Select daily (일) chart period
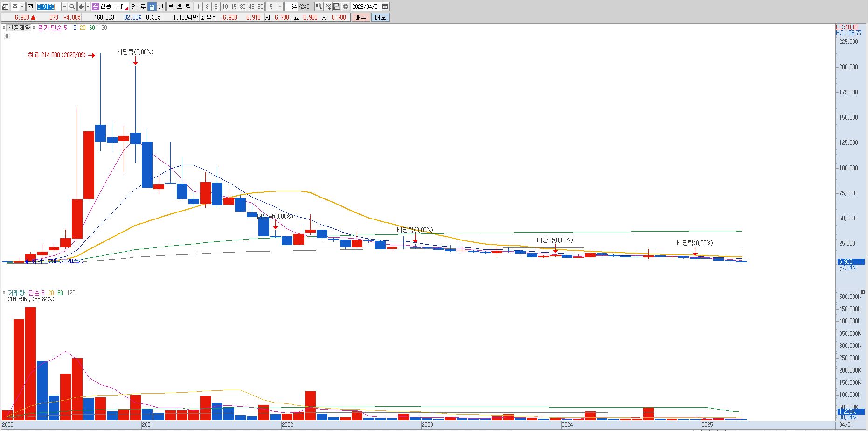This screenshot has width=868, height=431. 134,7
